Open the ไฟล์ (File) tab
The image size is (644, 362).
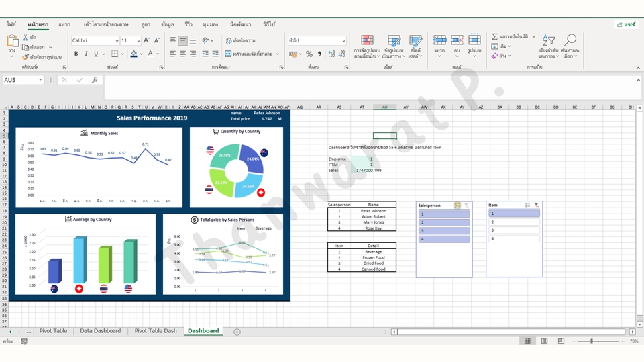point(11,24)
